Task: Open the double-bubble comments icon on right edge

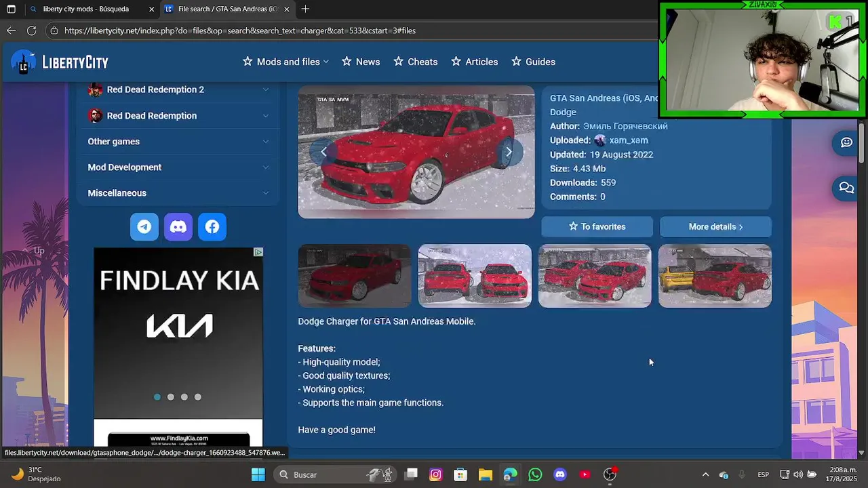Action: point(846,188)
